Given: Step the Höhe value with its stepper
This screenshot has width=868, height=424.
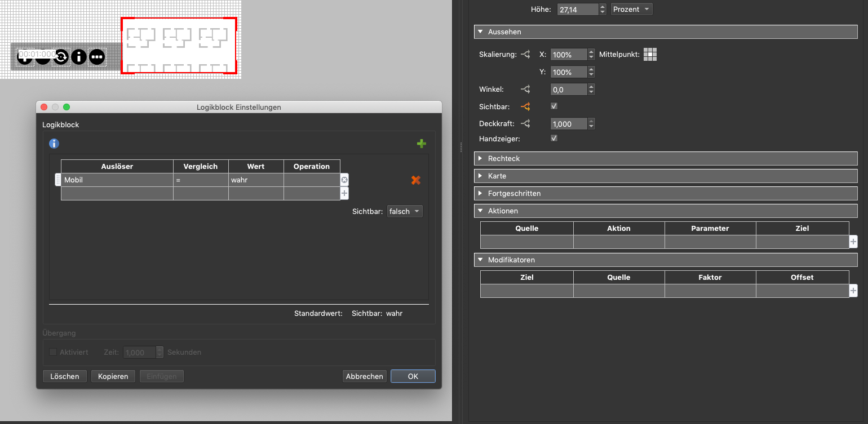Looking at the screenshot, I should pyautogui.click(x=603, y=10).
